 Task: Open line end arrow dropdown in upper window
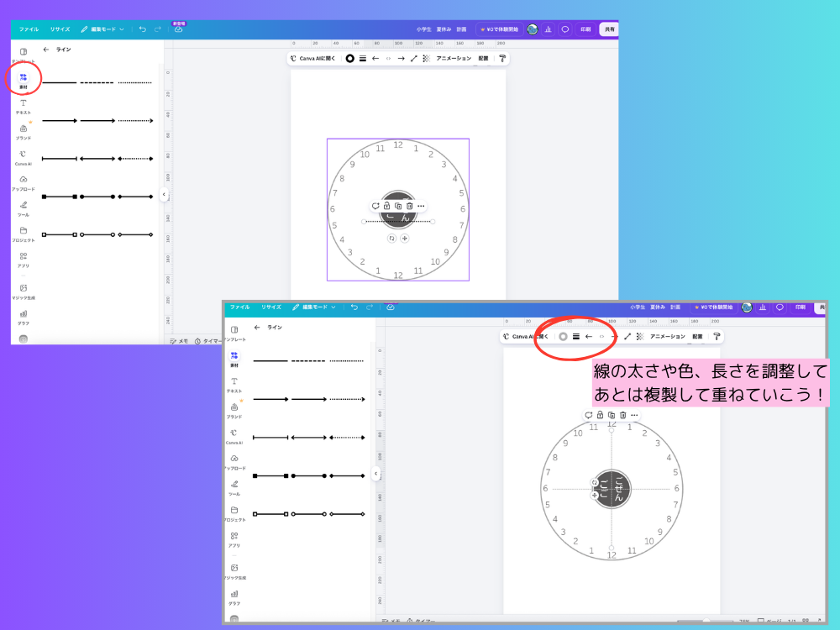click(402, 59)
